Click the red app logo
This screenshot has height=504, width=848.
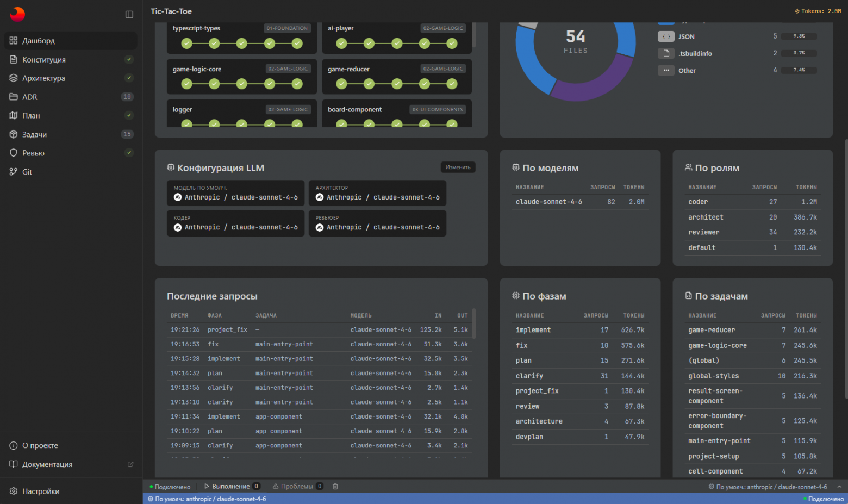[x=17, y=14]
